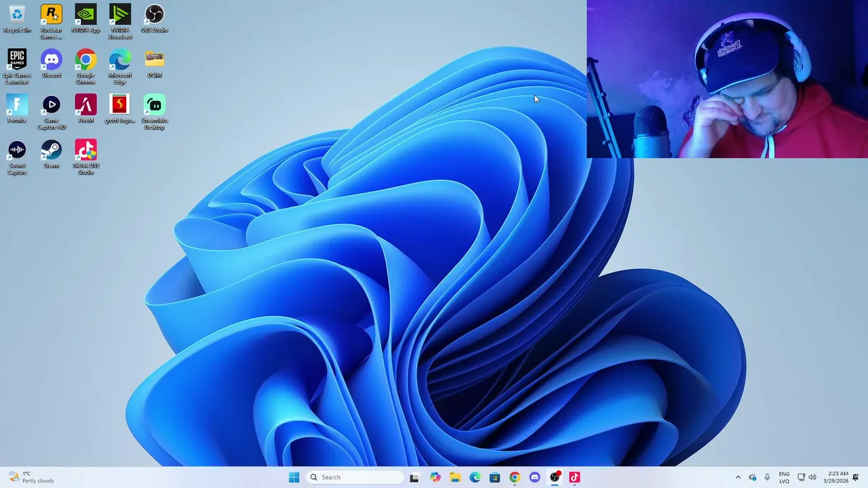Select the Sound Capture desktop shortcut
Image resolution: width=868 pixels, height=488 pixels.
pyautogui.click(x=17, y=157)
